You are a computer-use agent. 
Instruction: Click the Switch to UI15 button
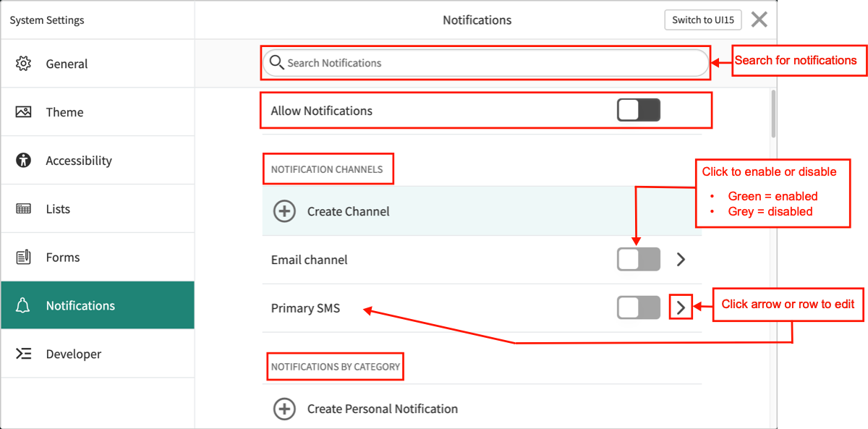pyautogui.click(x=703, y=20)
